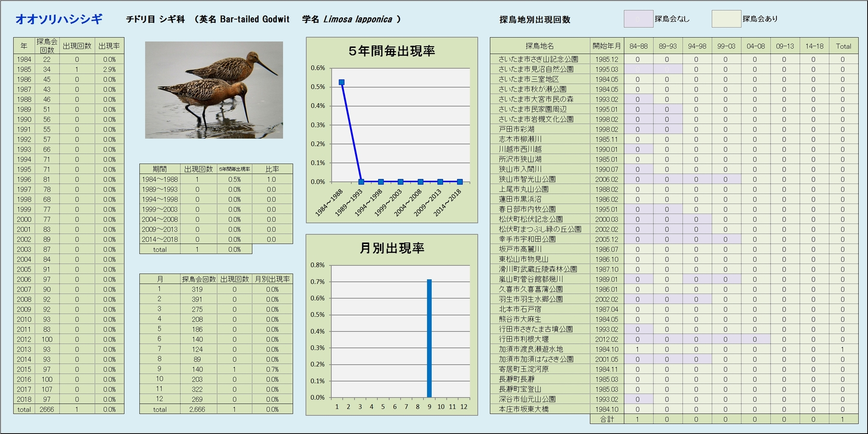
Task: Select the cell 行田市さきたま古墳公園
Action: point(540,329)
